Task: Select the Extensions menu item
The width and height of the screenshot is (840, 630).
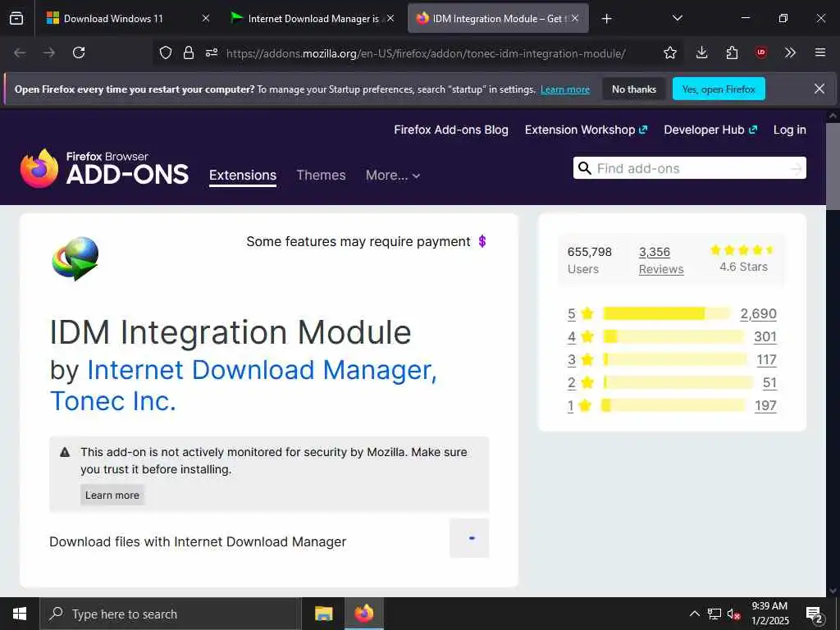Action: click(x=243, y=176)
